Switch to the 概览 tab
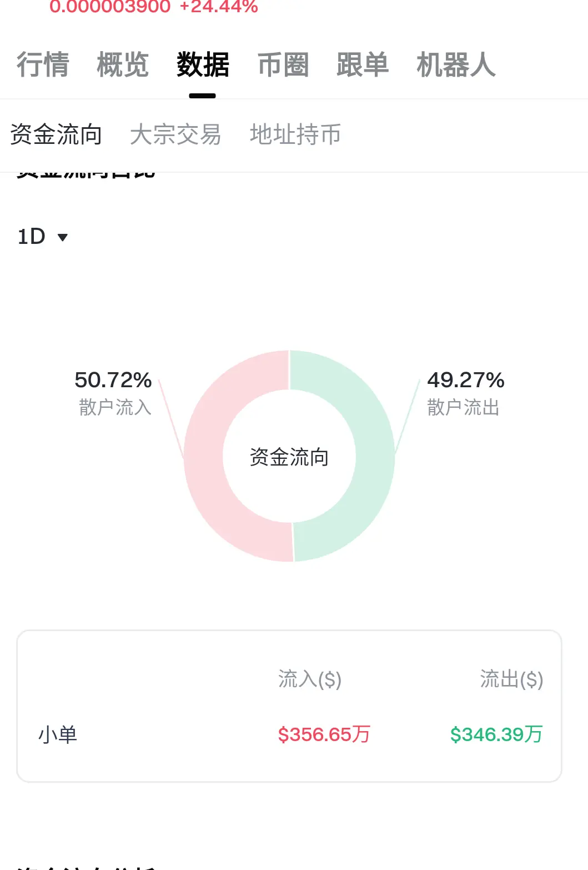588x870 pixels. [x=123, y=64]
